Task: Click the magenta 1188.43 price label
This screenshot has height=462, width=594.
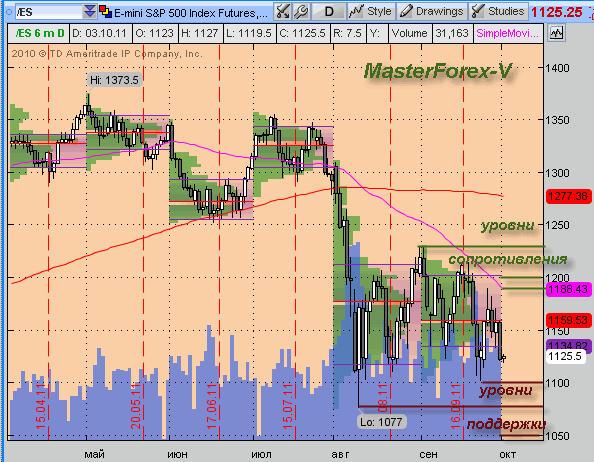Action: coord(568,289)
